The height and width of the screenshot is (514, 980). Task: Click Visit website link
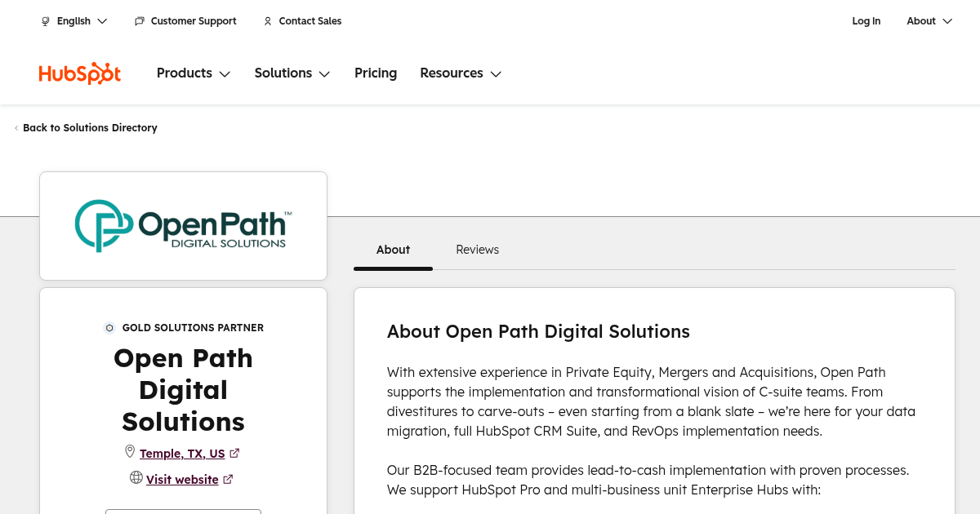coord(182,480)
